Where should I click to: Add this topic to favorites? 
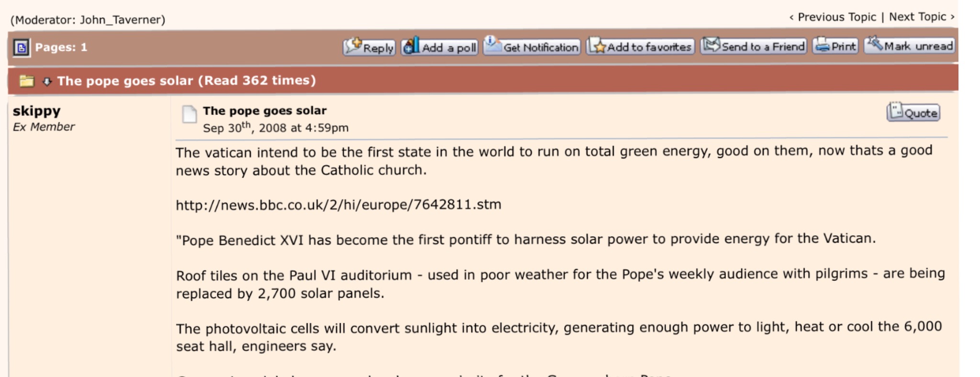(640, 46)
